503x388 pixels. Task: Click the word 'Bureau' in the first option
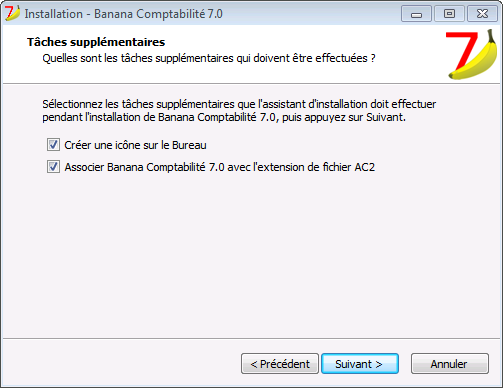pyautogui.click(x=189, y=145)
